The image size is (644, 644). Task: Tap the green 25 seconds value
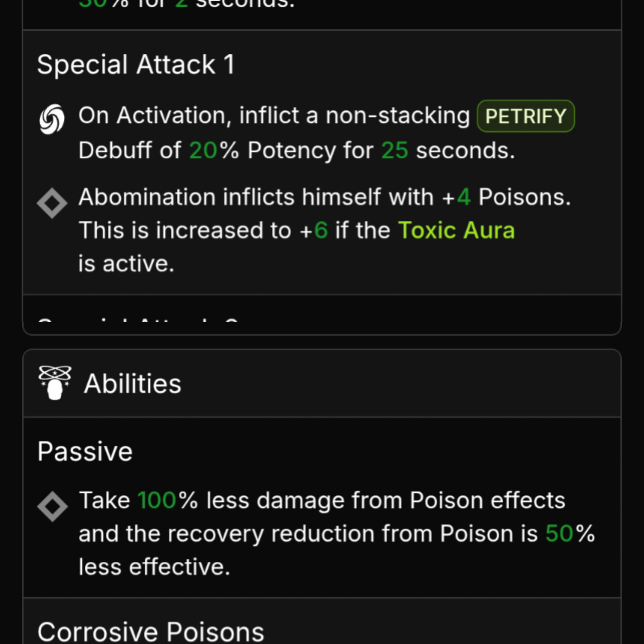[x=395, y=150]
